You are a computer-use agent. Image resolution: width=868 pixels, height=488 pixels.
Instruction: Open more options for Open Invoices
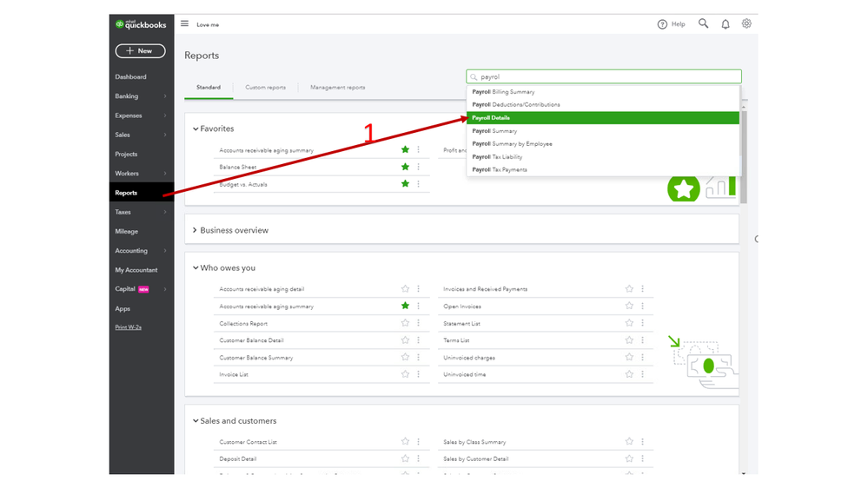pyautogui.click(x=642, y=306)
